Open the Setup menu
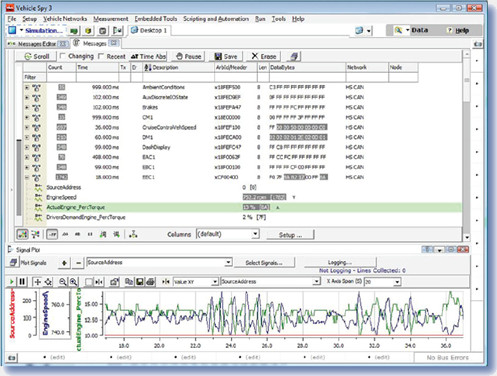 (x=29, y=19)
